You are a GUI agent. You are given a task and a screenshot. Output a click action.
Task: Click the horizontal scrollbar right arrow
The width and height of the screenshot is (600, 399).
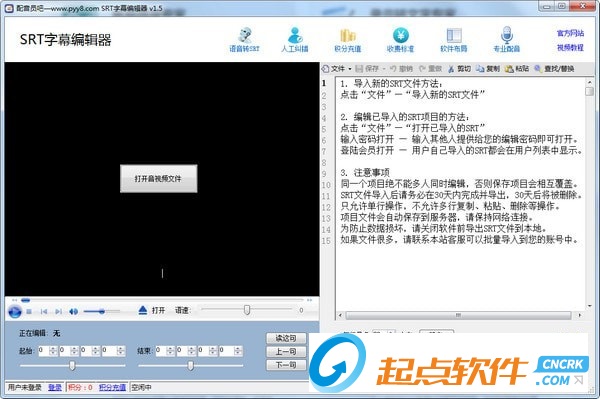tap(580, 315)
